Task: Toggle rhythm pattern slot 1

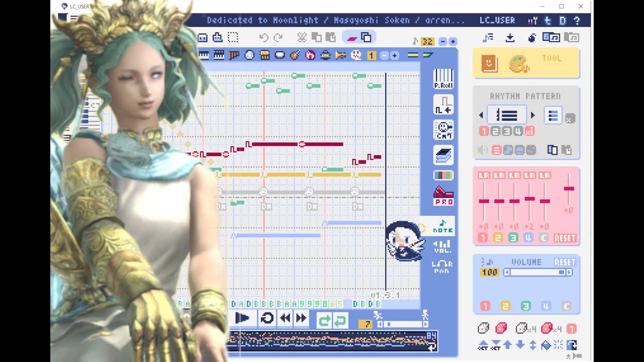Action: click(x=484, y=131)
